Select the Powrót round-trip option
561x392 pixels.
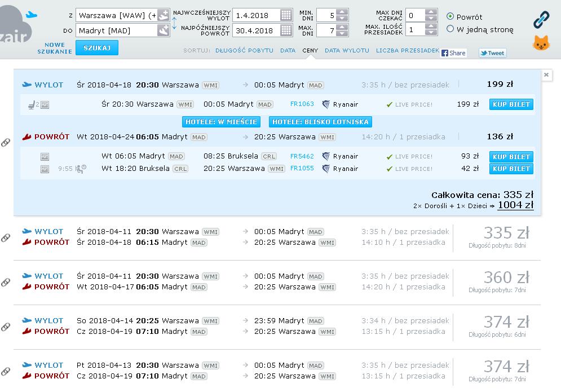pos(450,16)
